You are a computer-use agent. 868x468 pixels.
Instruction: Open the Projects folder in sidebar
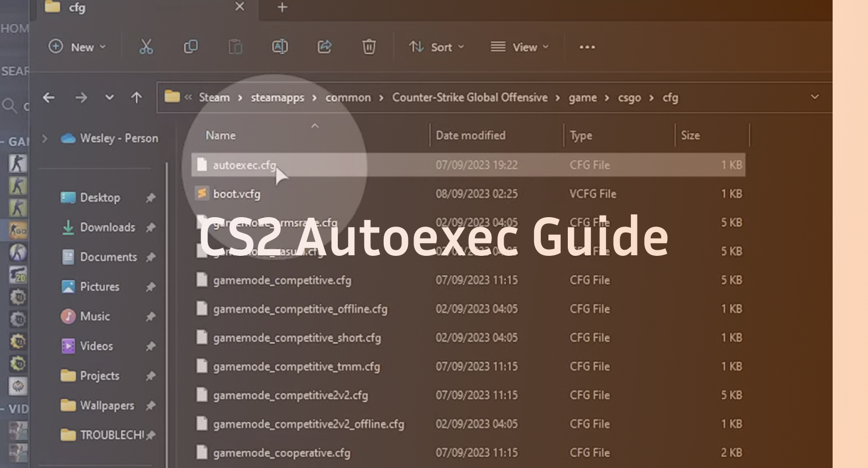click(x=100, y=376)
